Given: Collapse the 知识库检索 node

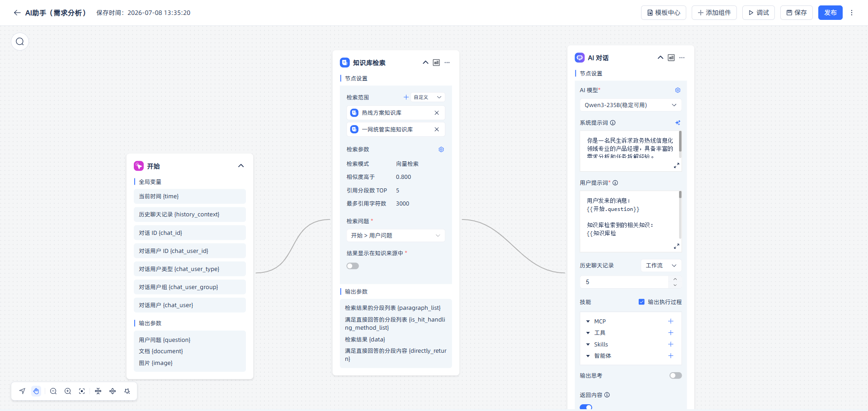Looking at the screenshot, I should pos(425,63).
